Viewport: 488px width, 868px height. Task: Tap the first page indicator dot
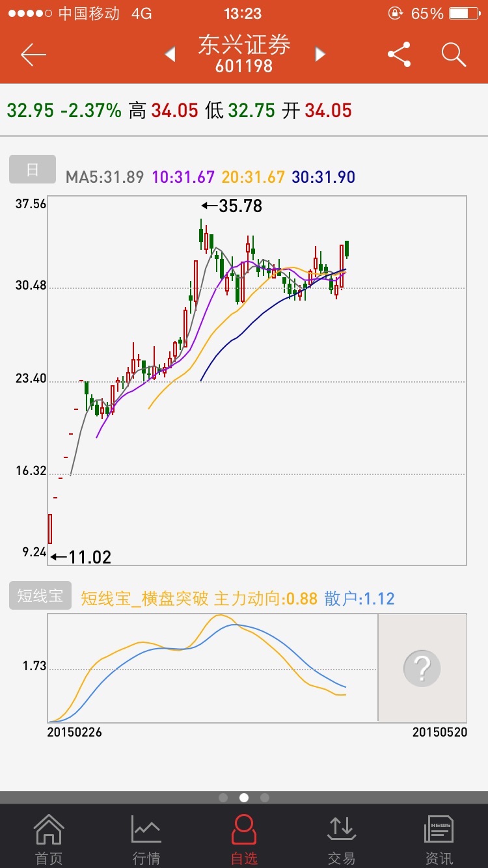[x=223, y=798]
